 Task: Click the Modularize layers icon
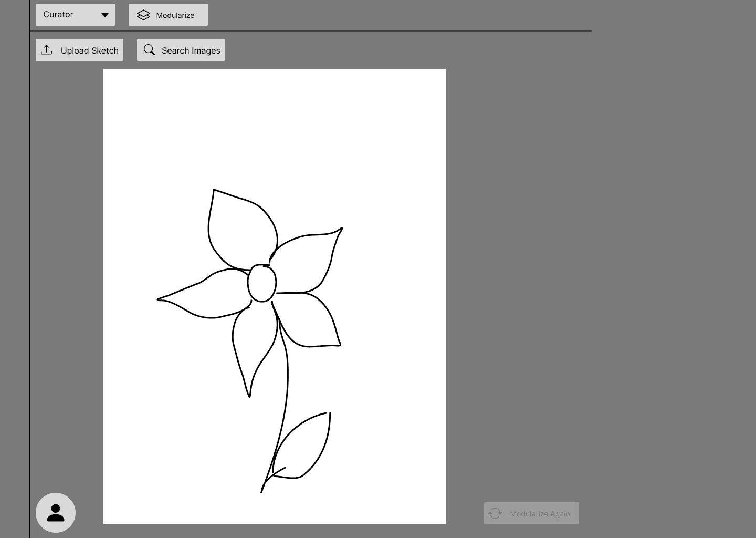tap(143, 15)
